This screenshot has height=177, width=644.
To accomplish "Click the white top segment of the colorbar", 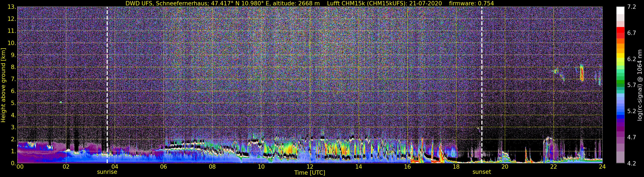I will point(620,10).
